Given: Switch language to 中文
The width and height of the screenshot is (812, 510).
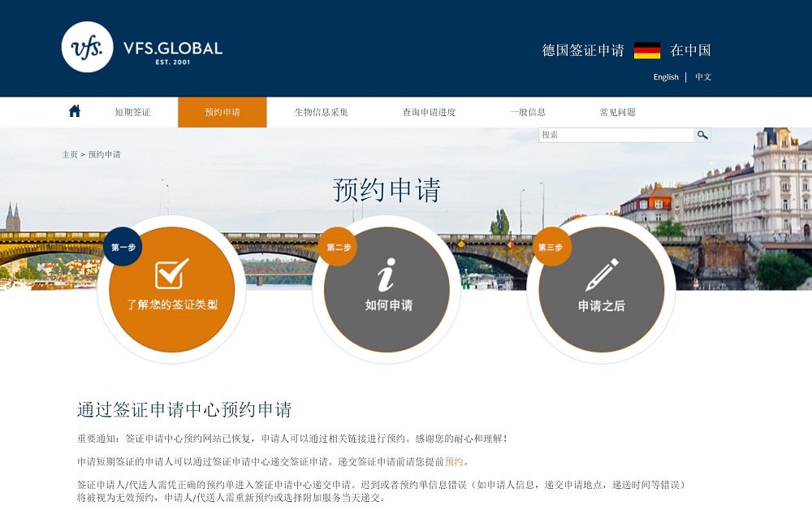Looking at the screenshot, I should [x=702, y=76].
